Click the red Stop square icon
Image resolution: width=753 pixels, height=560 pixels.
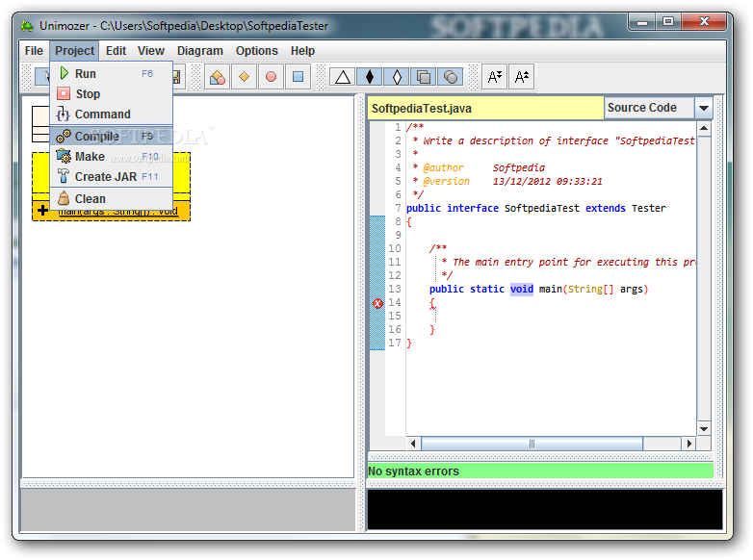pos(64,93)
